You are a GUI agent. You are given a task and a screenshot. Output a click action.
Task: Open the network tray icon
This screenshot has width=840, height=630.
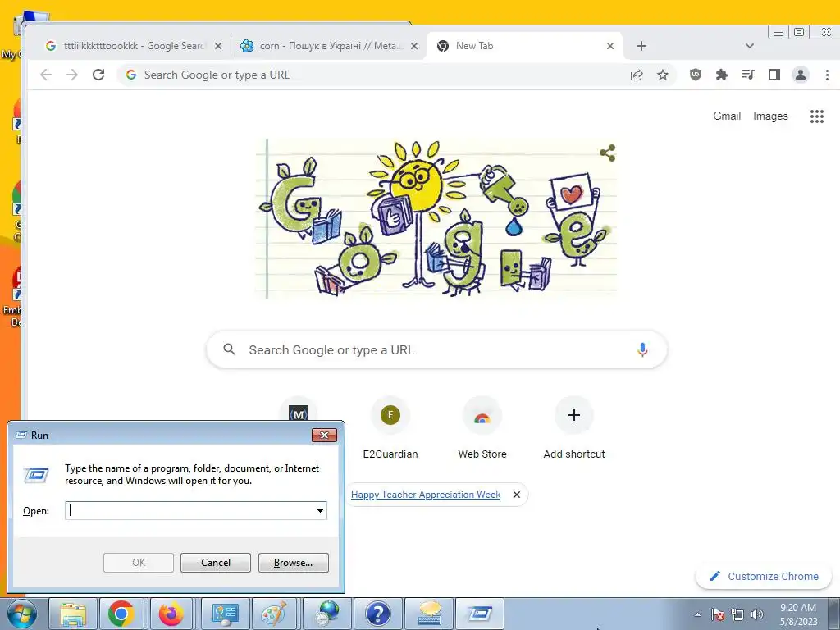(737, 614)
